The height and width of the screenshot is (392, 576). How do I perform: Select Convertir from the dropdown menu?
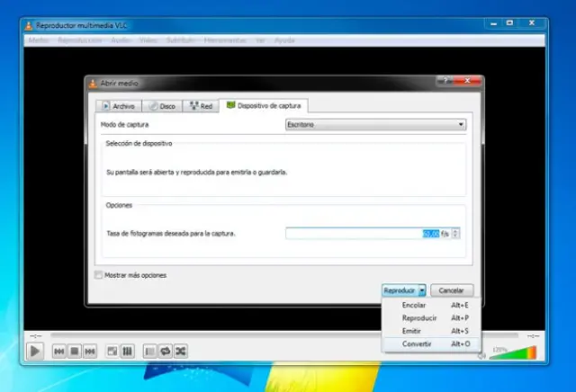[417, 343]
